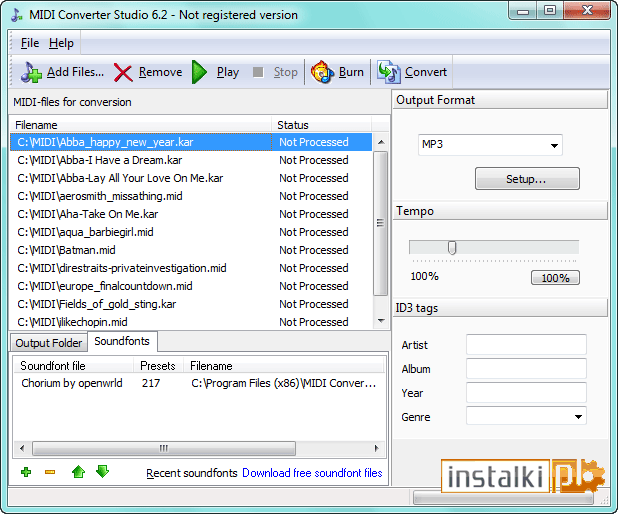Click the app music note title icon
Image resolution: width=618 pixels, height=514 pixels.
(x=17, y=15)
